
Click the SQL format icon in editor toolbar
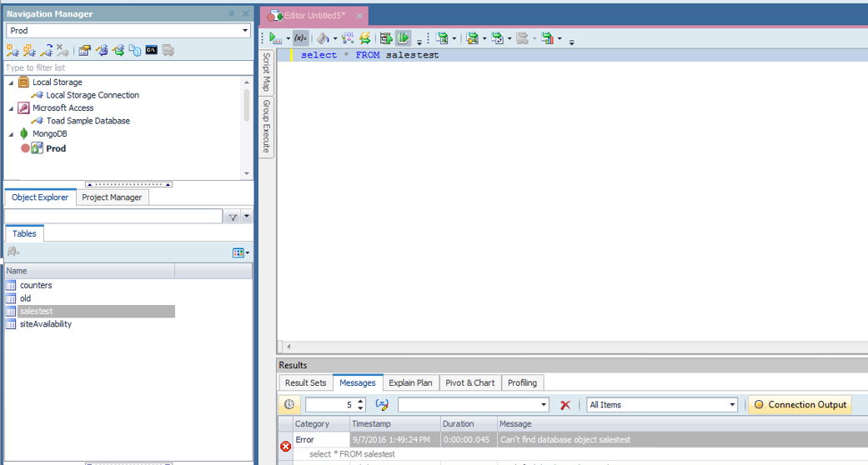click(348, 38)
